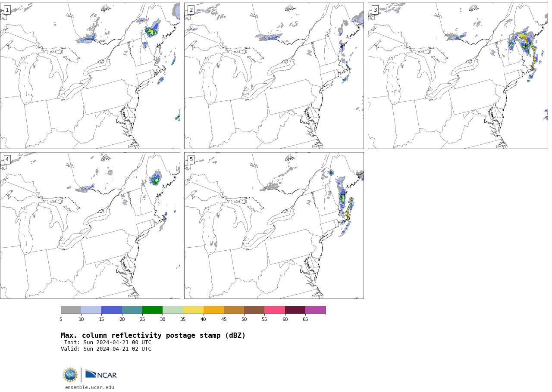Click the blue 15-20 dBZ swatch

[112, 310]
